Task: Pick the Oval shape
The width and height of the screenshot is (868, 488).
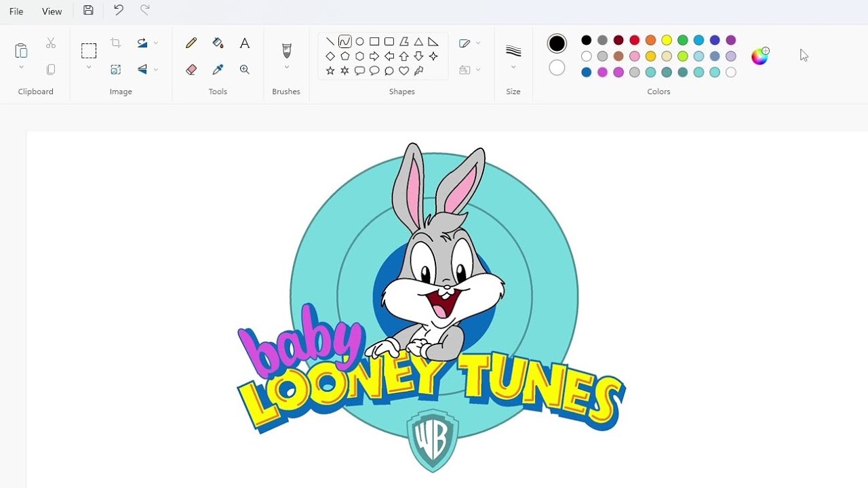Action: [x=360, y=41]
